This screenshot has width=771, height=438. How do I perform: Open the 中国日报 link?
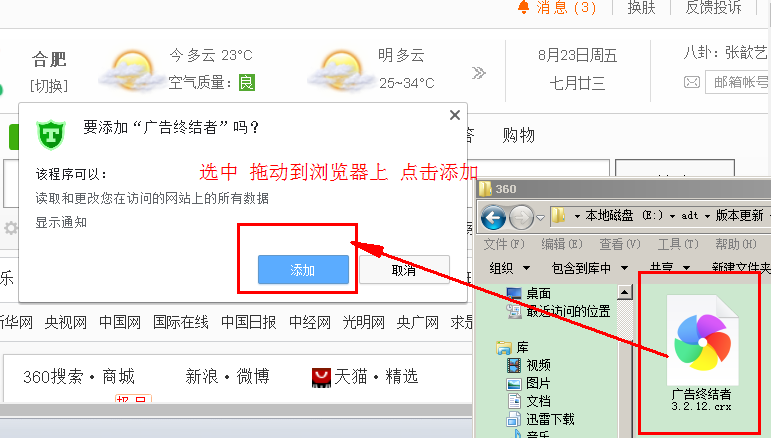pos(248,322)
